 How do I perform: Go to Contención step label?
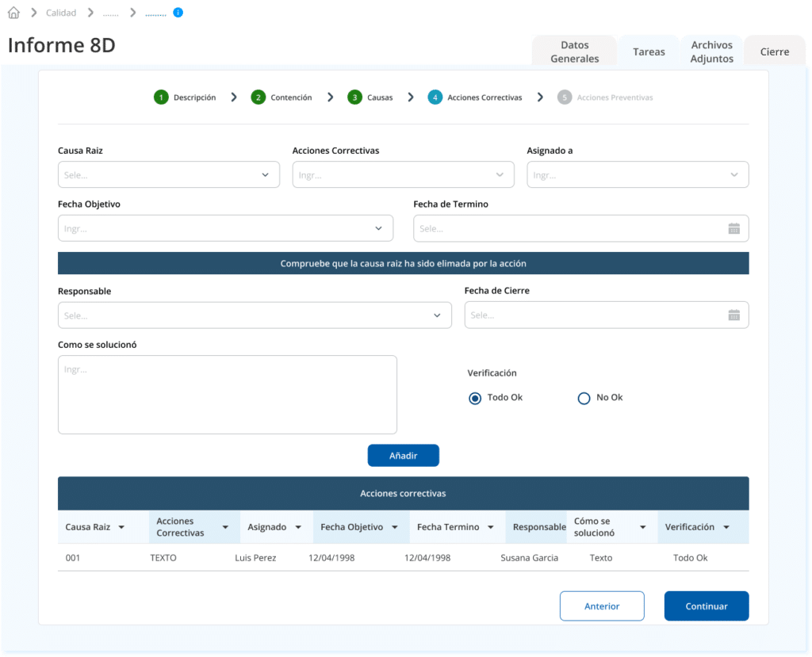coord(291,97)
